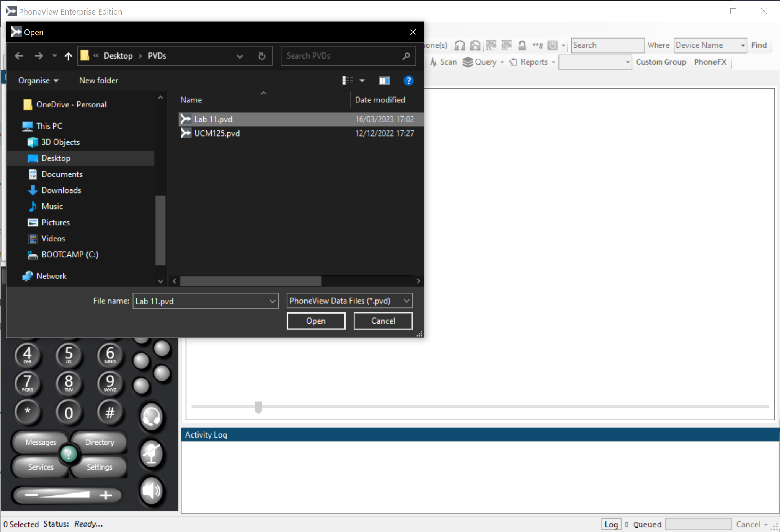The height and width of the screenshot is (532, 780).
Task: Toggle the phone mute microphone button
Action: (x=152, y=454)
